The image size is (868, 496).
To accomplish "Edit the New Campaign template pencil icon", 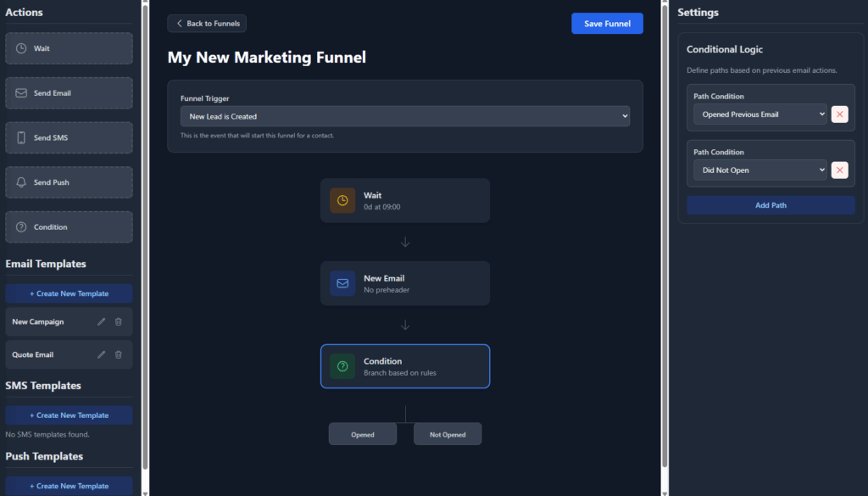I will (x=102, y=322).
